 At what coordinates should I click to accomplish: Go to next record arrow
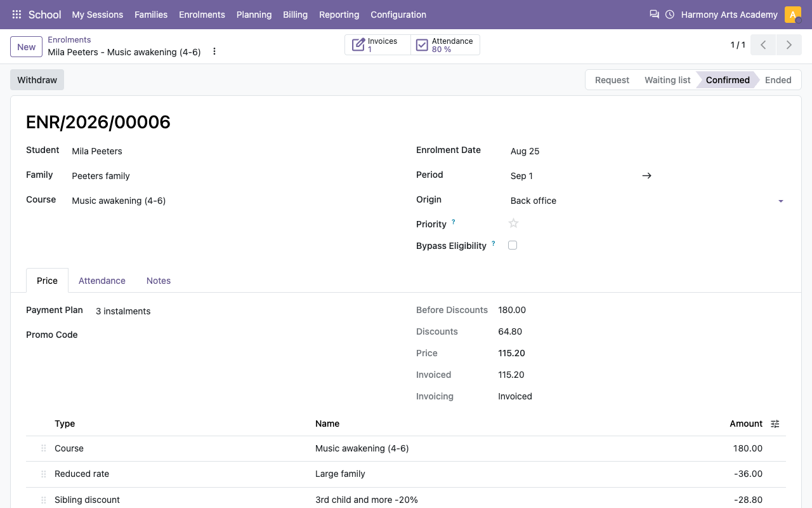coord(789,45)
